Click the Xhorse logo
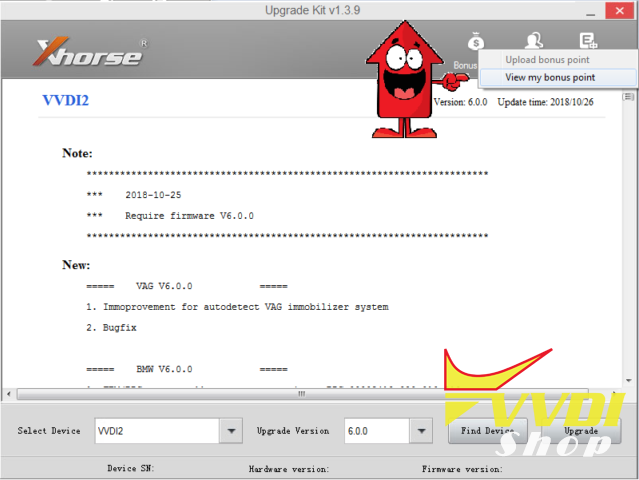The width and height of the screenshot is (639, 480). coord(90,52)
